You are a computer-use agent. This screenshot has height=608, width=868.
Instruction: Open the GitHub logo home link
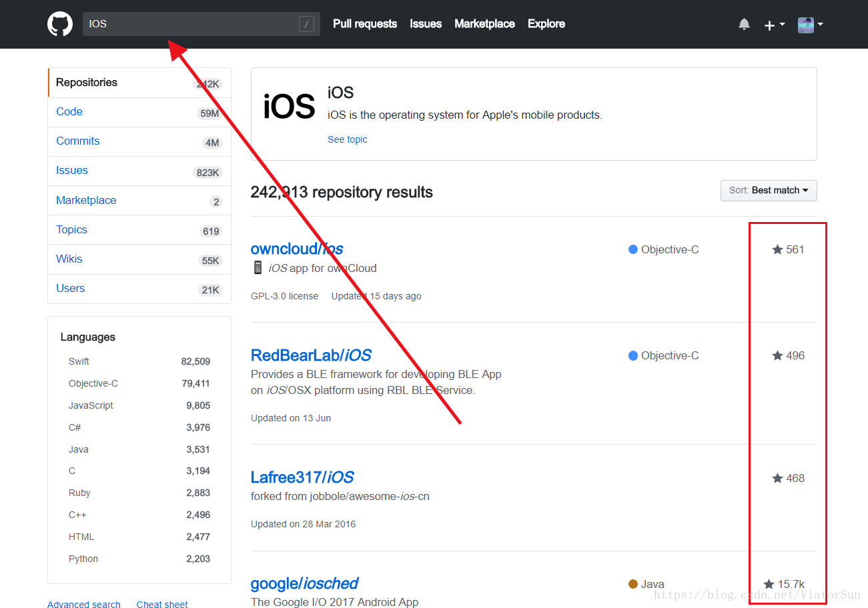pos(60,24)
